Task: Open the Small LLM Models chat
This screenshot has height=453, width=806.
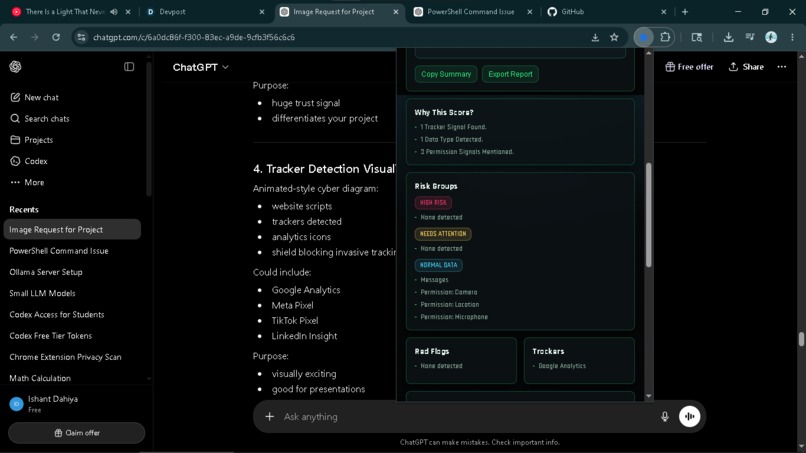Action: 71,293
